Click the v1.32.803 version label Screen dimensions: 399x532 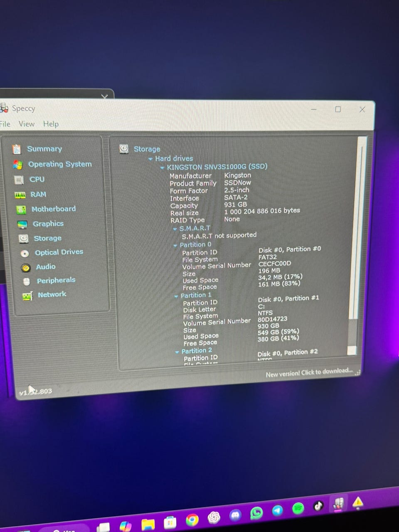36,392
